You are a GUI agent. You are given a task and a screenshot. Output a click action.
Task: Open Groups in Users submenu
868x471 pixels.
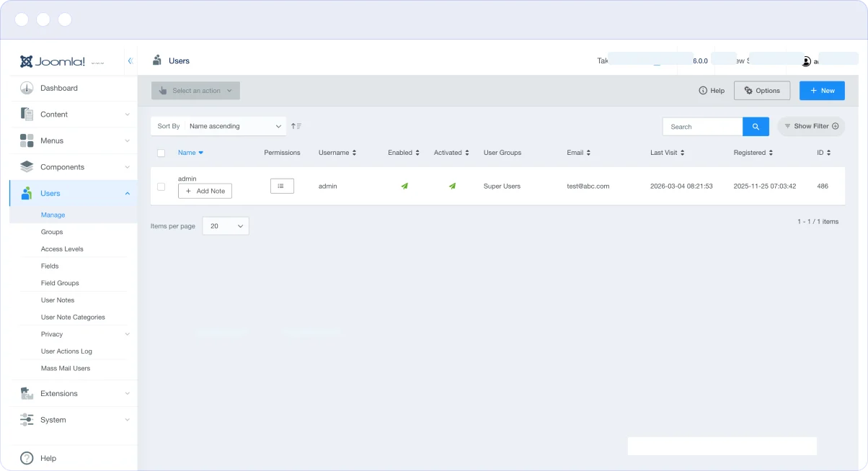point(52,232)
